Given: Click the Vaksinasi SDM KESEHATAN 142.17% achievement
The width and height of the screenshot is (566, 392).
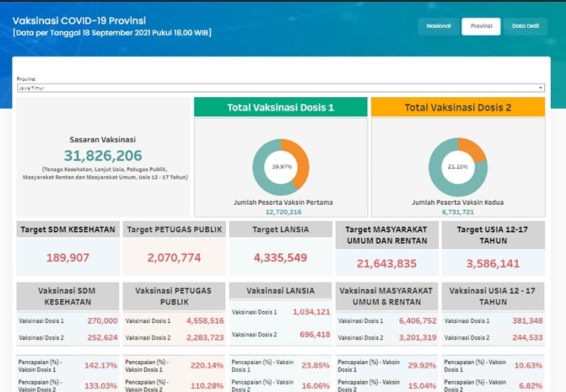Looking at the screenshot, I should coord(101,365).
